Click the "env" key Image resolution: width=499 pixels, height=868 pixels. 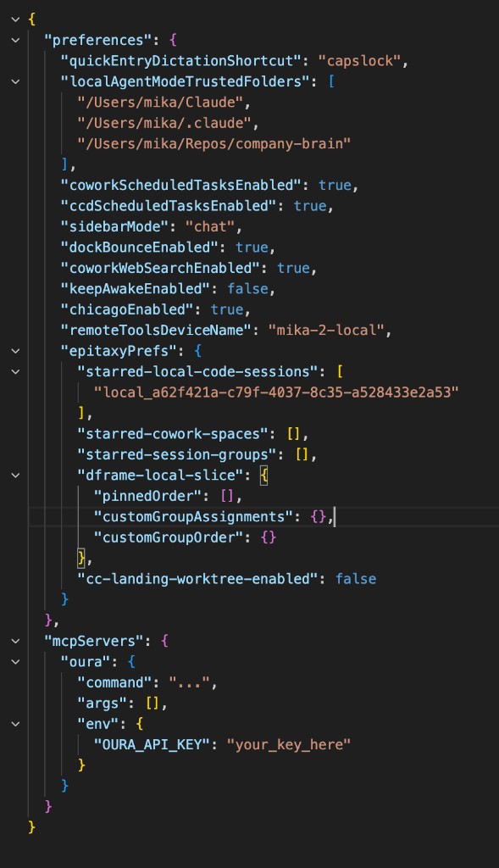[x=98, y=724]
